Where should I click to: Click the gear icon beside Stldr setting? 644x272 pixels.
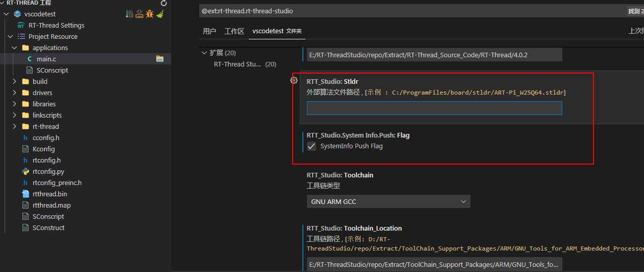click(x=294, y=80)
